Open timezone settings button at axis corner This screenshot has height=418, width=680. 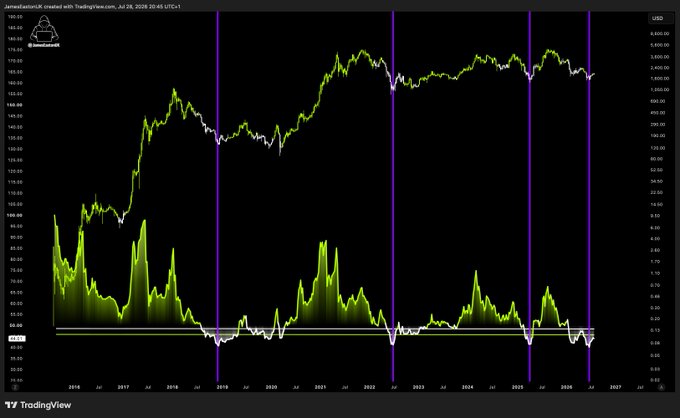point(15,387)
